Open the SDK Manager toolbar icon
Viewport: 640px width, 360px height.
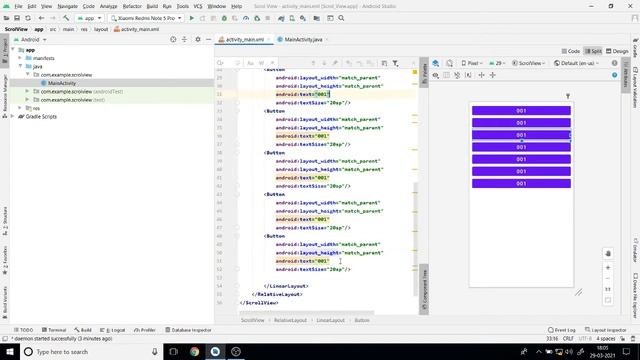pyautogui.click(x=303, y=18)
